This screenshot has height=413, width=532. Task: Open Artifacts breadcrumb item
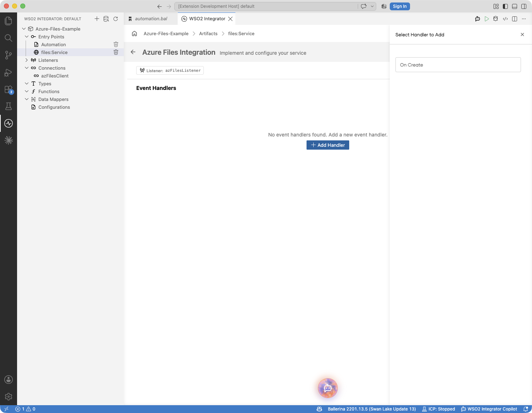tap(208, 34)
